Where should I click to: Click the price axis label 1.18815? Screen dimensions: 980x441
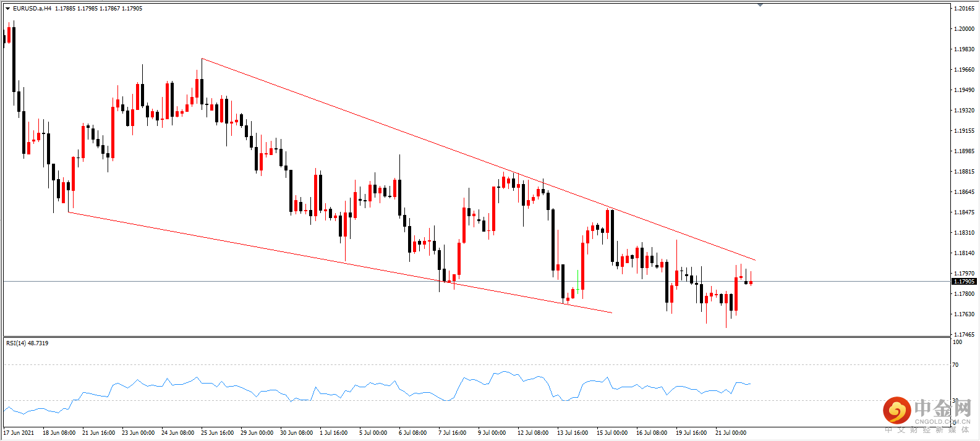[965, 172]
